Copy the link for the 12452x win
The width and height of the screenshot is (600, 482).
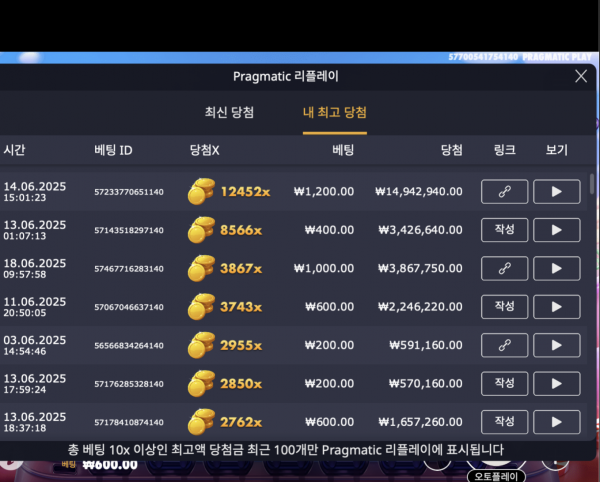(504, 192)
